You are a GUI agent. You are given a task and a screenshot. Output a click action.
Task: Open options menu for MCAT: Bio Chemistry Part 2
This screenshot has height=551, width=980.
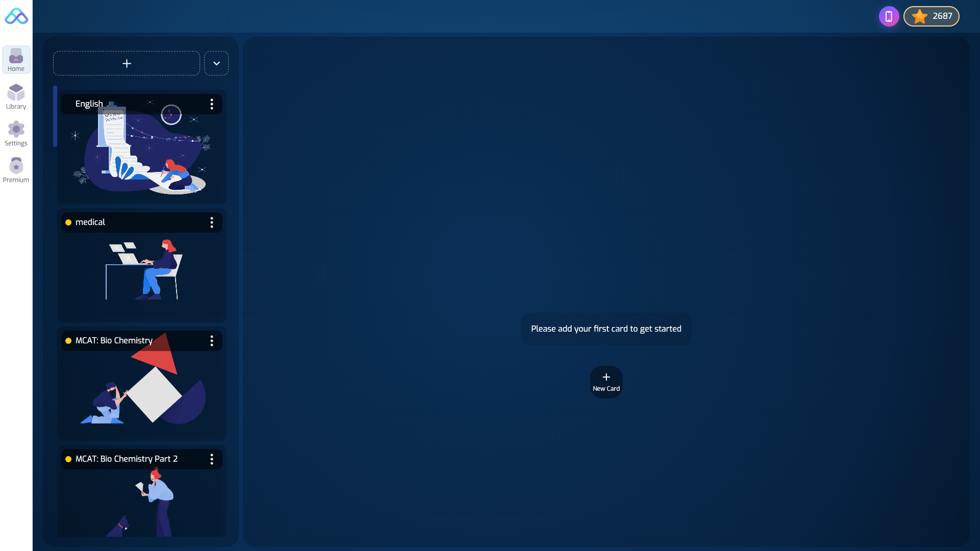[x=212, y=459]
